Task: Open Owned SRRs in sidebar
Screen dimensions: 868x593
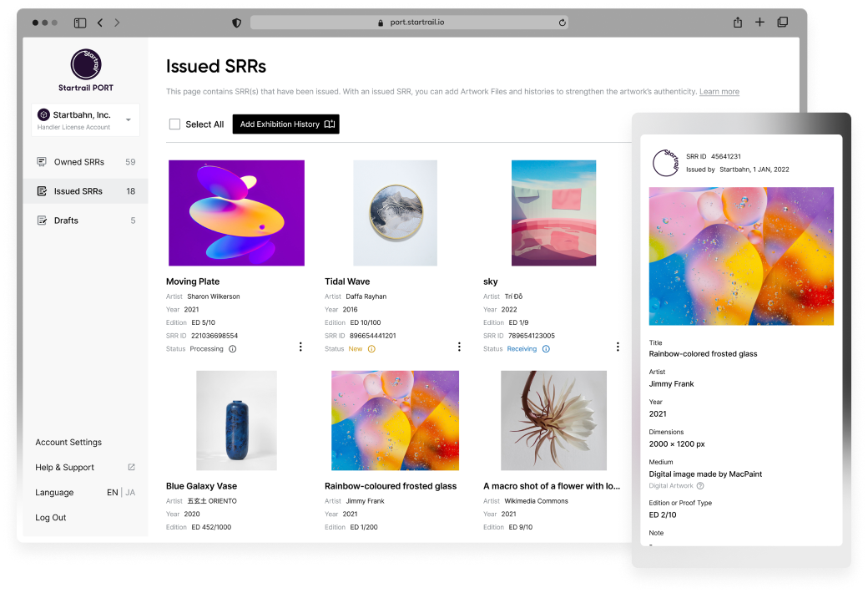Action: (x=78, y=162)
